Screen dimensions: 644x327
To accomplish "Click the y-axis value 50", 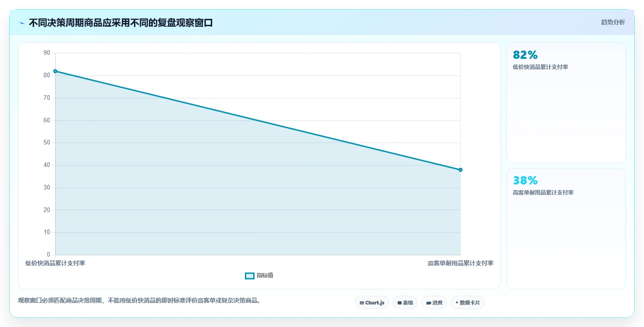I will point(46,143).
